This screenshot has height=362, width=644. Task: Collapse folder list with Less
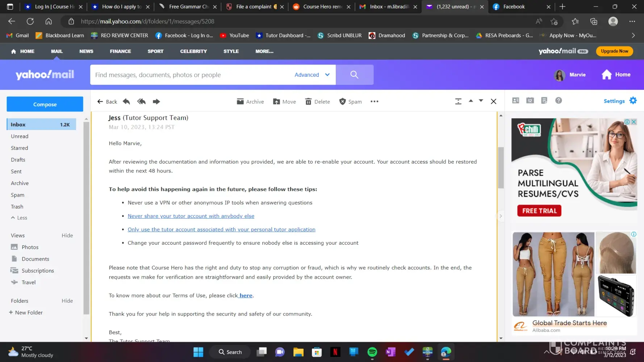(x=19, y=218)
